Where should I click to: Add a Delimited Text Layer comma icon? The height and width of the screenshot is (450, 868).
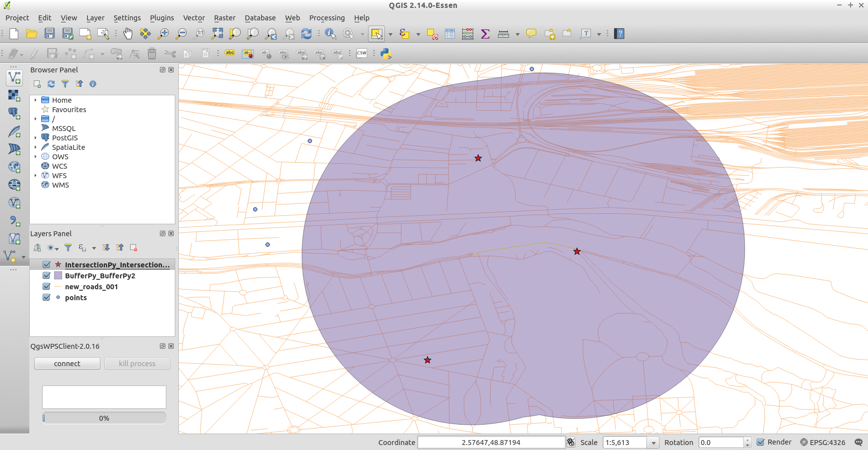click(x=14, y=220)
